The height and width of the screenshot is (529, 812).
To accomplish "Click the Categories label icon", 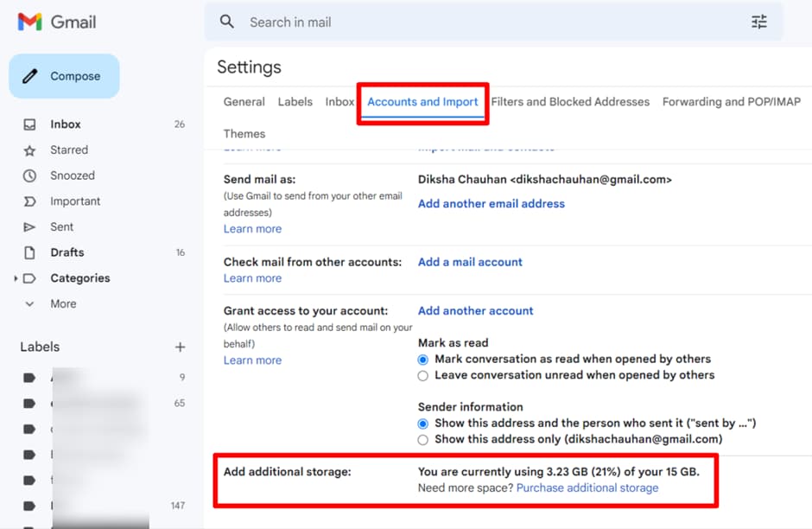I will [29, 278].
